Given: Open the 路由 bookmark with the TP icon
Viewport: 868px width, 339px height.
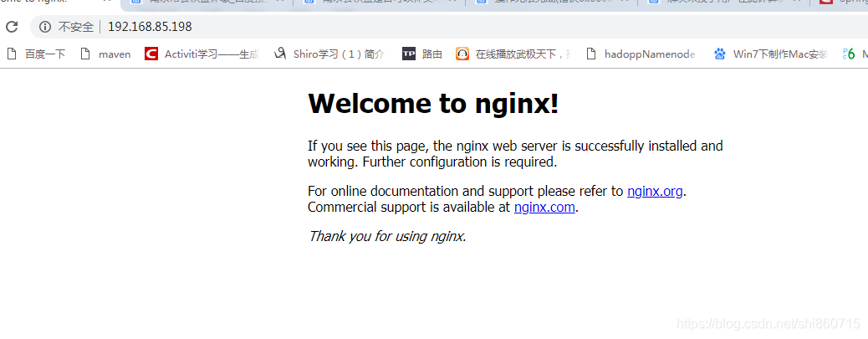Looking at the screenshot, I should (422, 54).
